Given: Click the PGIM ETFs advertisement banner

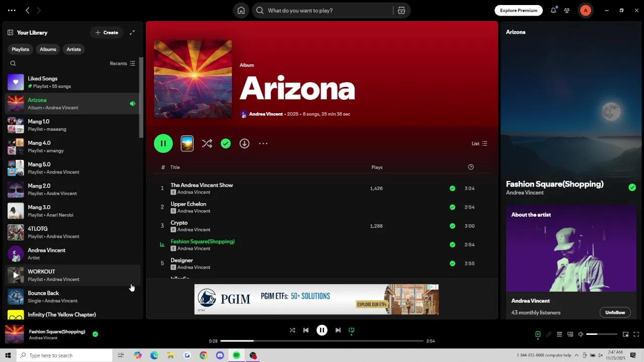Looking at the screenshot, I should click(316, 299).
